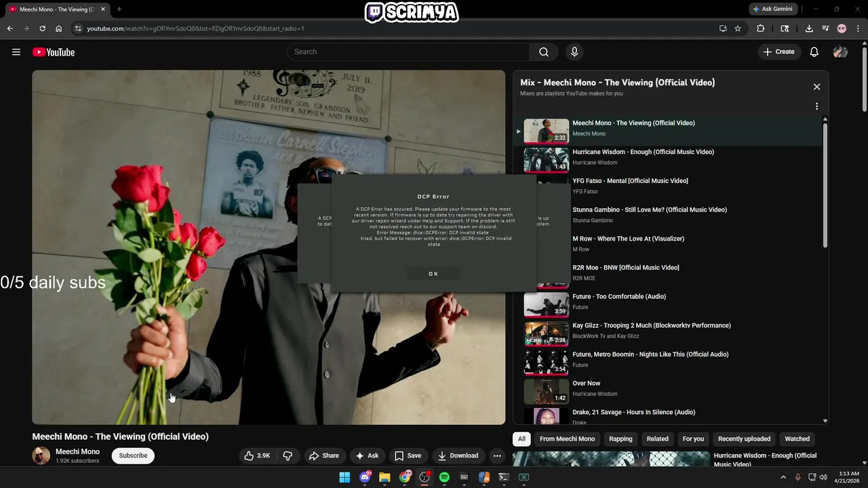Download the video

(458, 455)
